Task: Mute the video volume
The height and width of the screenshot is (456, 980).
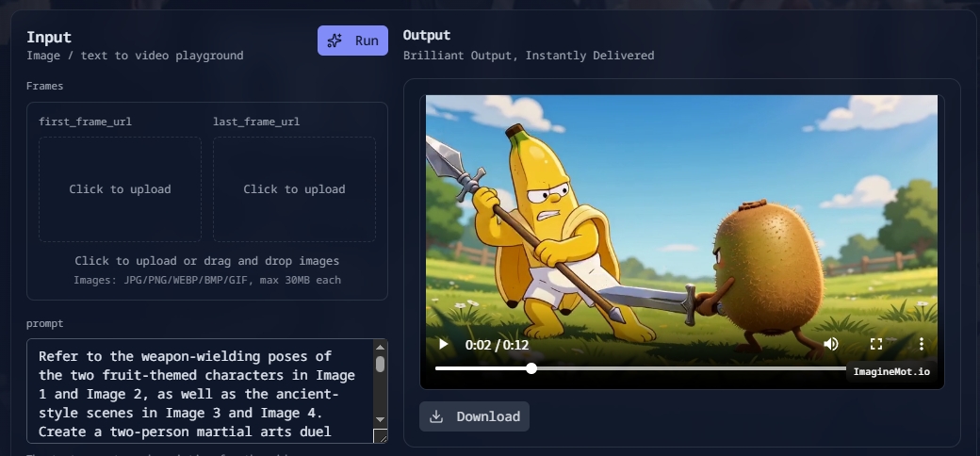Action: (x=830, y=344)
